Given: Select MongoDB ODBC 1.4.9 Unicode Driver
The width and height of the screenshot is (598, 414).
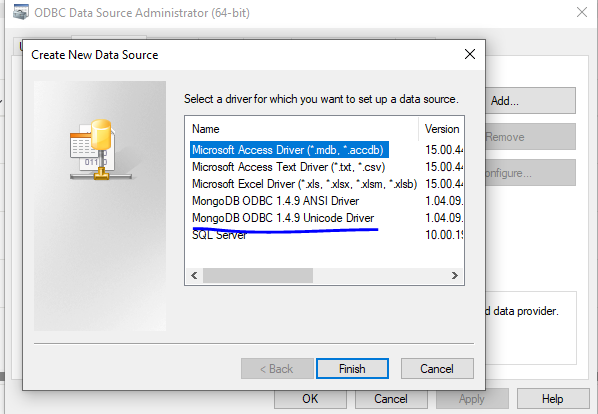Looking at the screenshot, I should pyautogui.click(x=283, y=218).
